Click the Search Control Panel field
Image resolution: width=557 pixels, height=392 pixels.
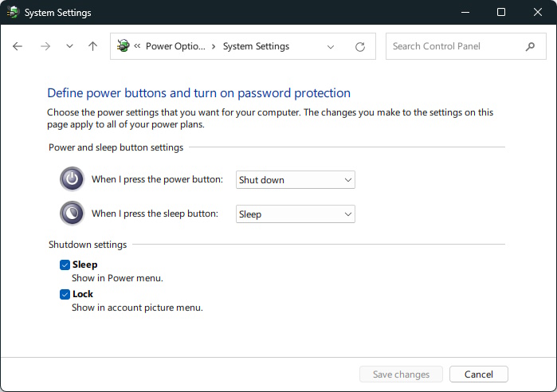click(454, 46)
